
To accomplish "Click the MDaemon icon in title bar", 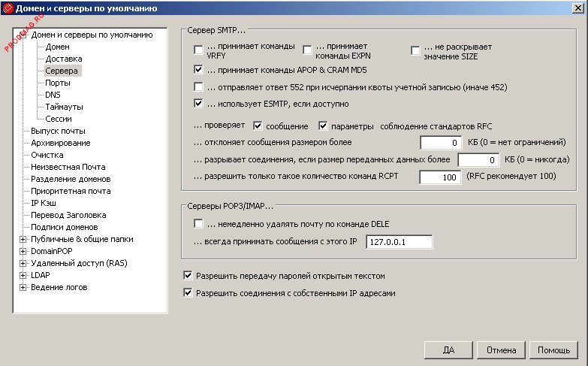I will click(9, 9).
